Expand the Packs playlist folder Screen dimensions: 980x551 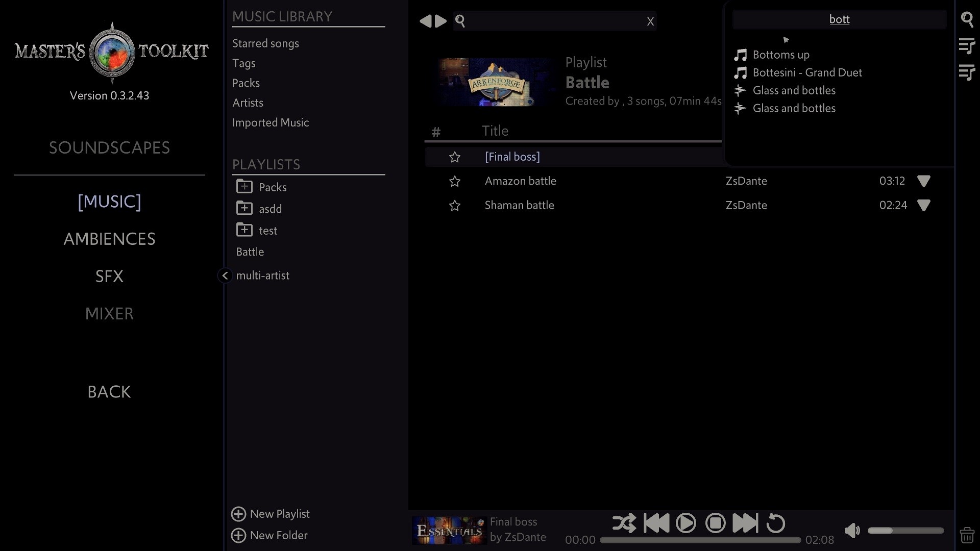tap(244, 187)
